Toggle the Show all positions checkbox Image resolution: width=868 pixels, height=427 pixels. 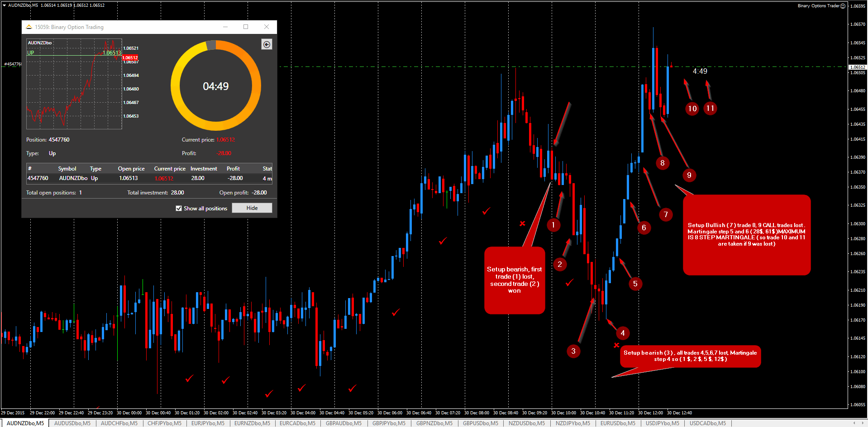[x=179, y=209]
